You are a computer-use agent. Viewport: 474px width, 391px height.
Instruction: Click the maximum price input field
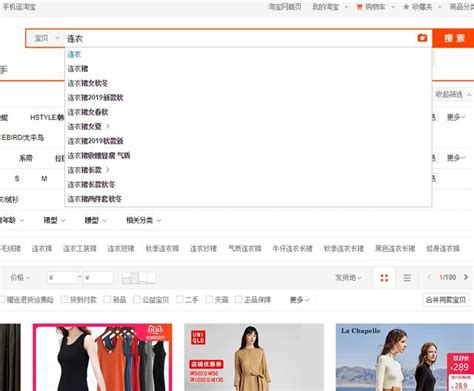[x=98, y=278]
